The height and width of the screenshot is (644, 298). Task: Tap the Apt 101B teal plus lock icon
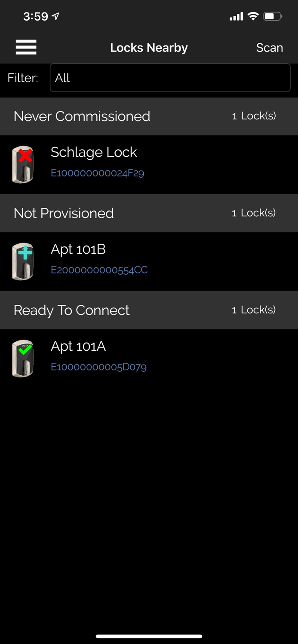coord(24,261)
